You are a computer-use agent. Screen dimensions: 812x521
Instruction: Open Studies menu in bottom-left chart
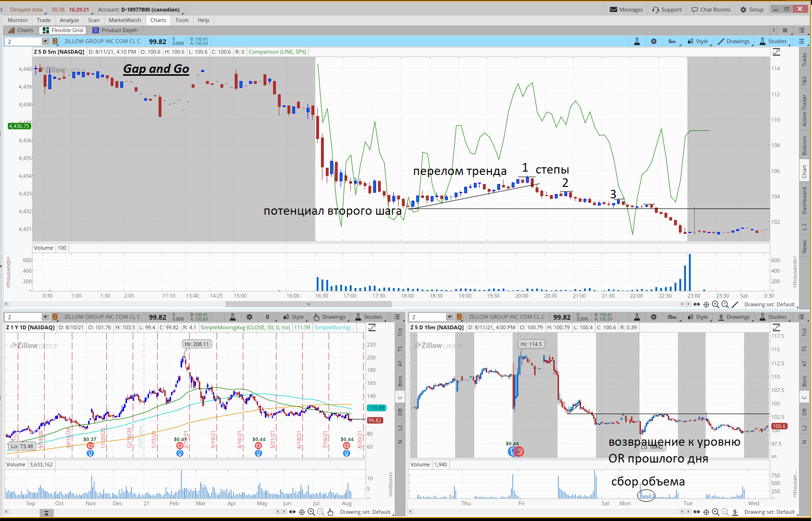click(x=369, y=317)
